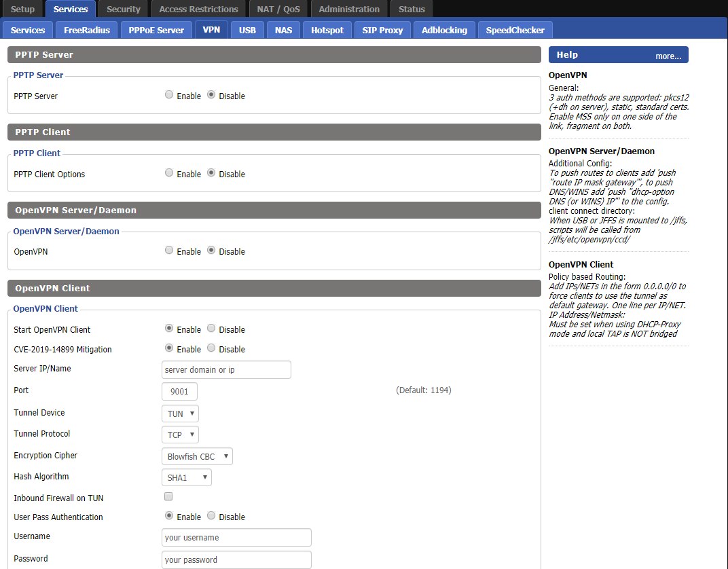Image resolution: width=728 pixels, height=569 pixels.
Task: Enable the OpenVPN server daemon
Action: 169,250
